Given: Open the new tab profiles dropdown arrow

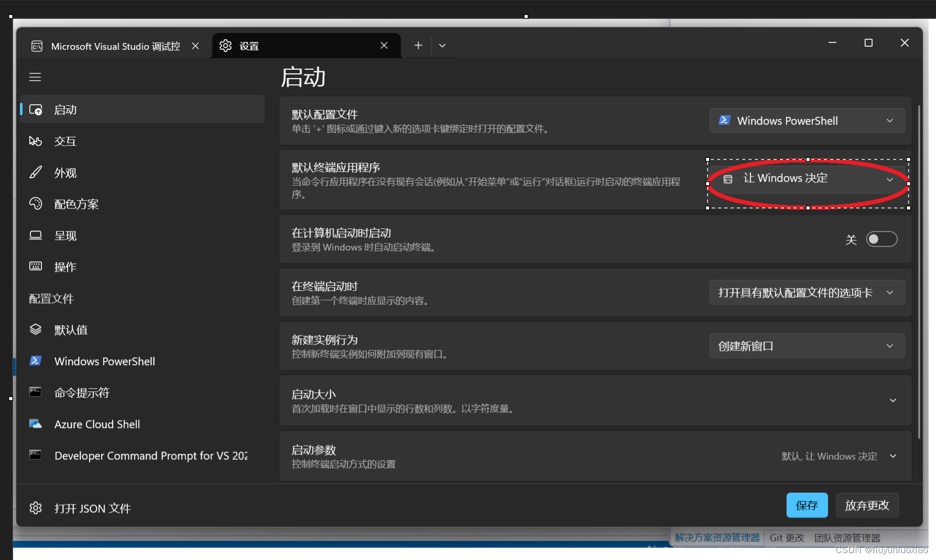Looking at the screenshot, I should (442, 46).
